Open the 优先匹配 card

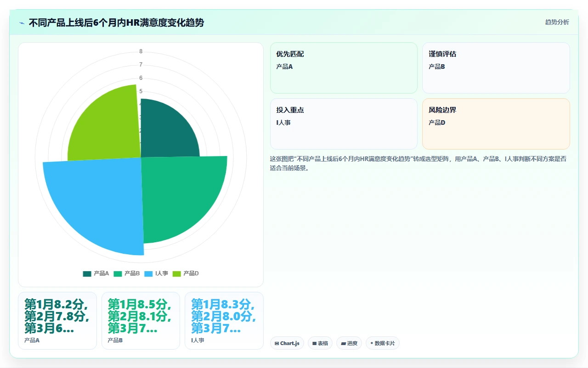344,68
